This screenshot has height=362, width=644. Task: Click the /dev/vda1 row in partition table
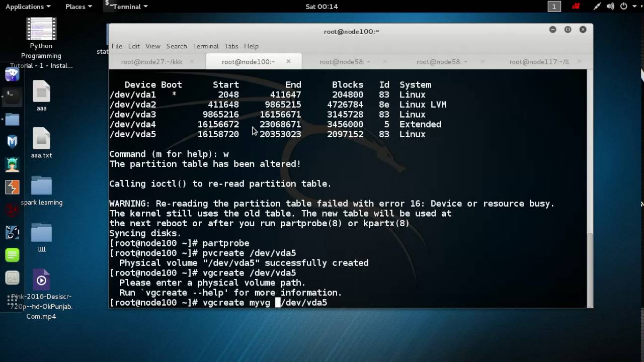point(268,95)
